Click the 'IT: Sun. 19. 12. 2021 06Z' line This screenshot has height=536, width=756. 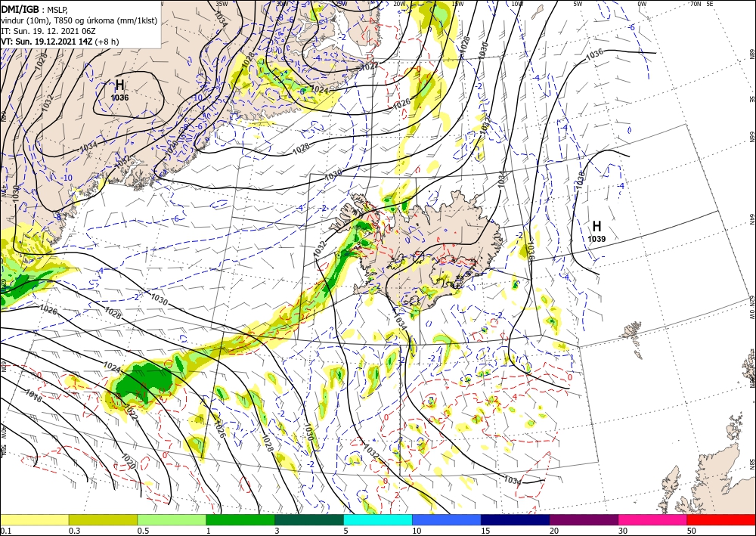48,31
